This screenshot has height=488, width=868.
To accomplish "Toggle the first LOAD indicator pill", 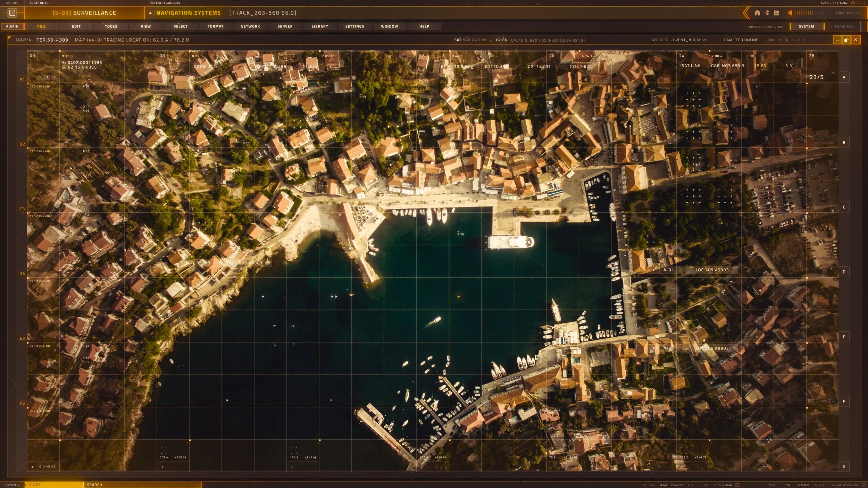I will (x=853, y=3).
